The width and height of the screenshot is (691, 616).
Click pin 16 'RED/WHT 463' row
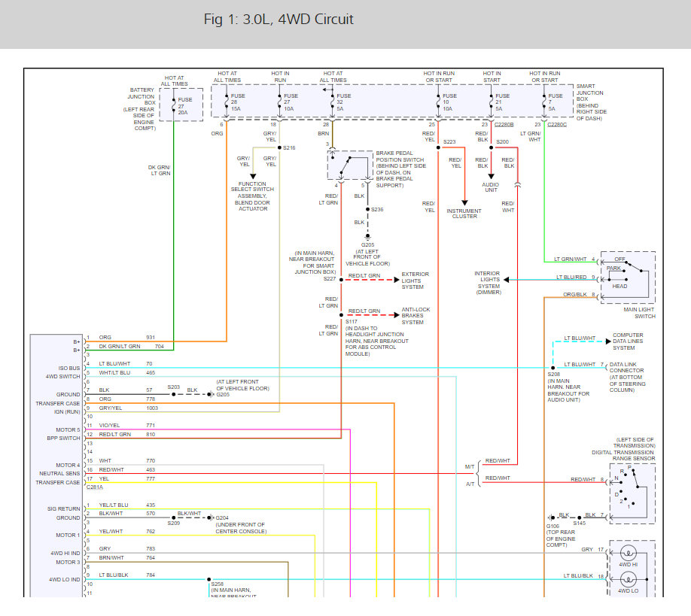(120, 470)
